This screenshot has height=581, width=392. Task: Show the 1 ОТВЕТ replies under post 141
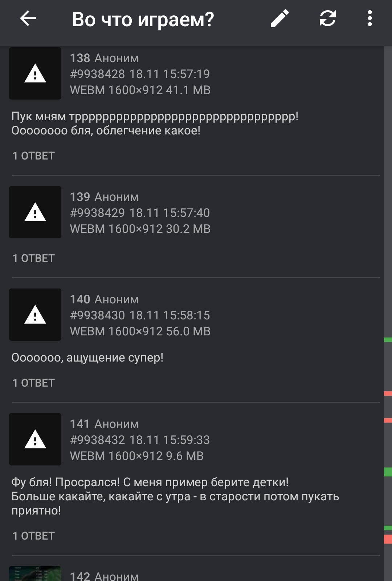click(x=33, y=536)
